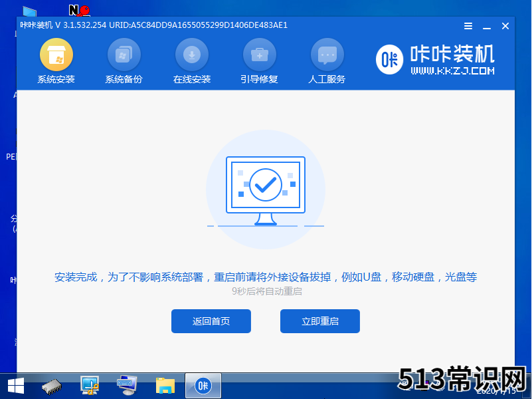Click 返回首页 button
Screen dimensions: 532x399
tap(211, 321)
